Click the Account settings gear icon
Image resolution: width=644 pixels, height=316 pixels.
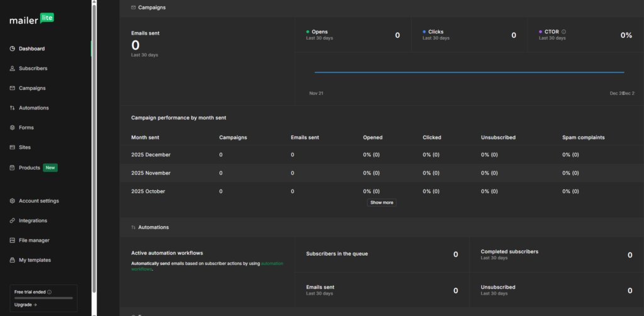13,201
